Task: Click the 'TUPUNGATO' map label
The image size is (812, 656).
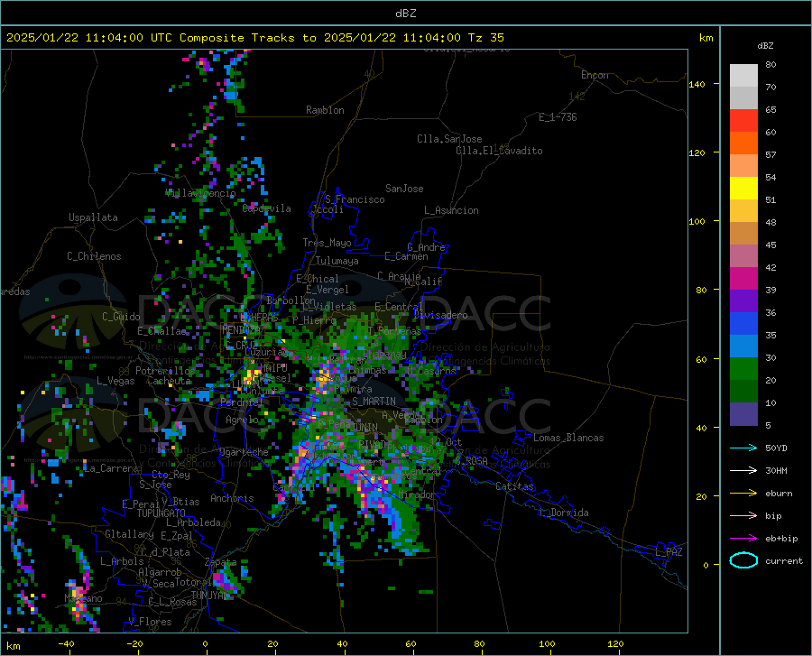Action: [x=161, y=513]
